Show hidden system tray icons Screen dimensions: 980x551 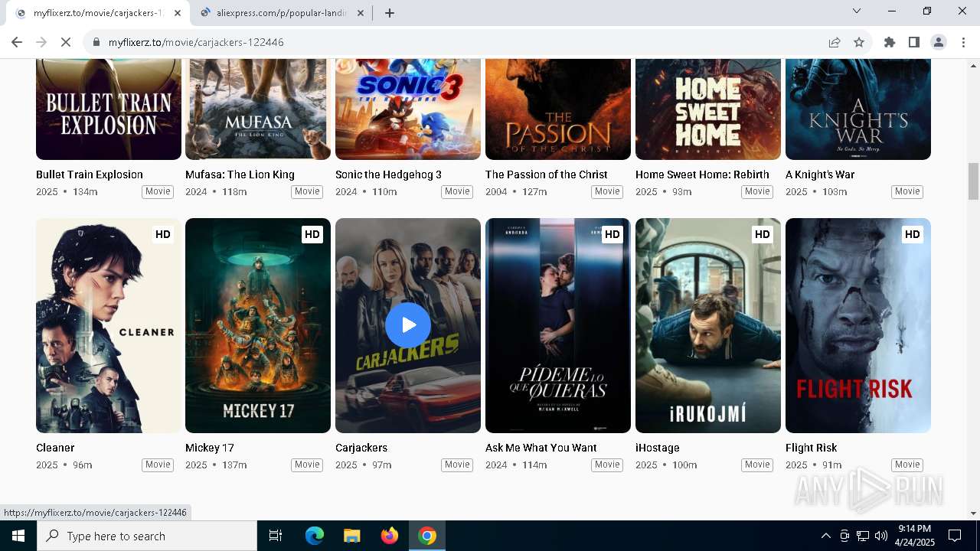[825, 536]
